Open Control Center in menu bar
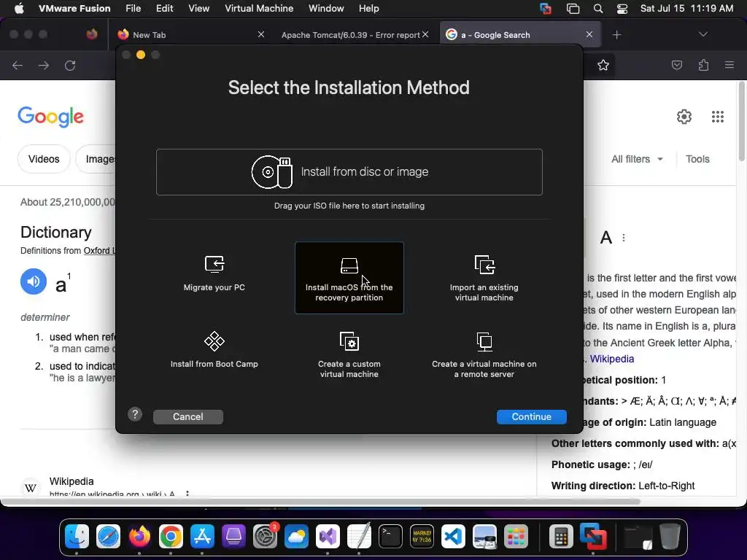The image size is (747, 560). [x=622, y=9]
